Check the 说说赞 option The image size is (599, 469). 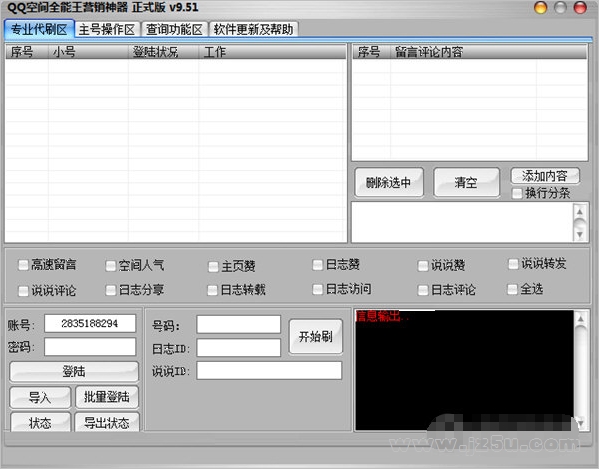click(423, 265)
